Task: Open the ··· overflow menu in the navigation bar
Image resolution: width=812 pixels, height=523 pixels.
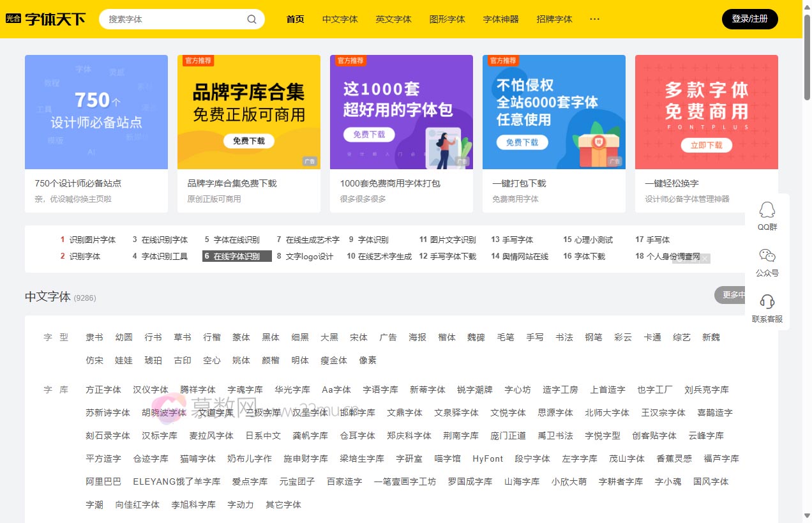Action: coord(594,19)
